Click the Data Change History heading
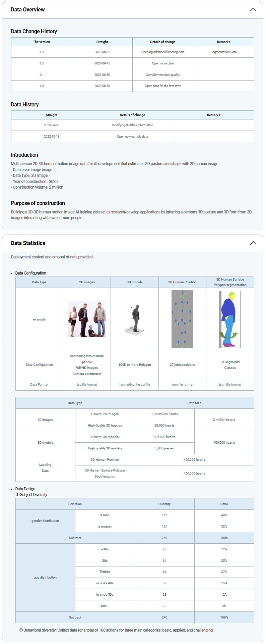The height and width of the screenshot is (644, 266). tap(34, 31)
